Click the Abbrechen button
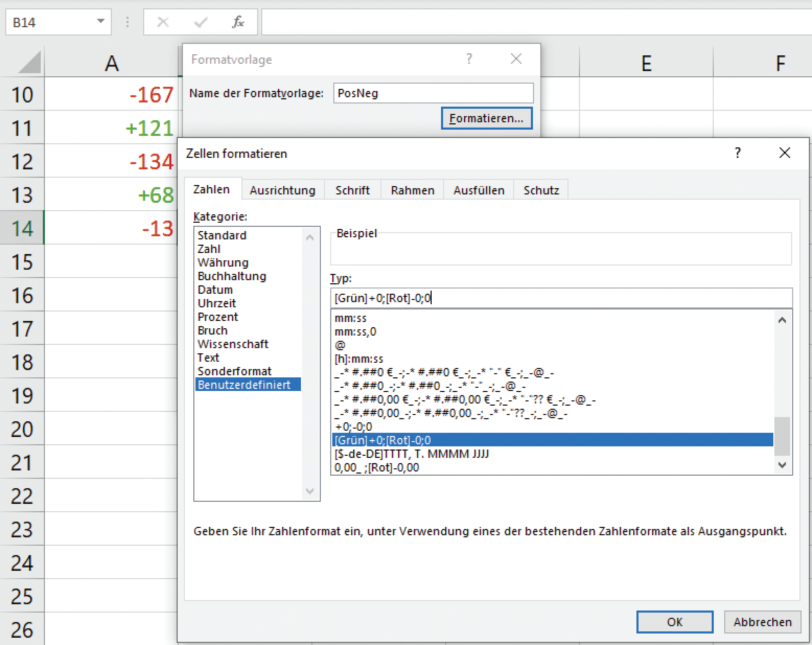 click(x=762, y=622)
